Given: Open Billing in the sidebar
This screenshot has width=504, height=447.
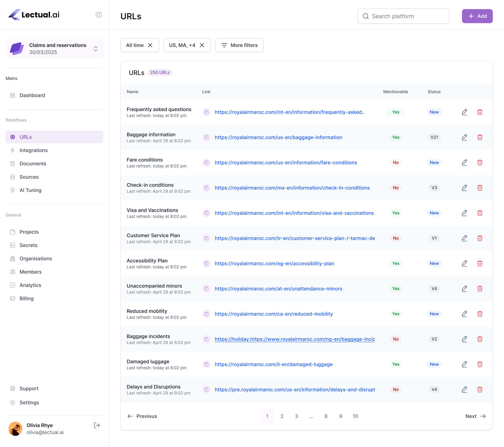Looking at the screenshot, I should [54, 299].
